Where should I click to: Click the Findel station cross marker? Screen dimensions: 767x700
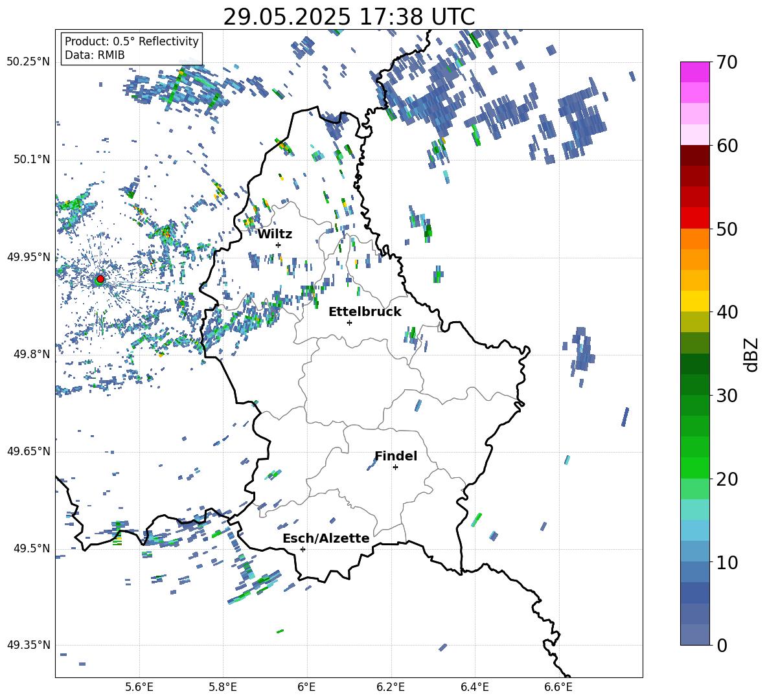395,468
